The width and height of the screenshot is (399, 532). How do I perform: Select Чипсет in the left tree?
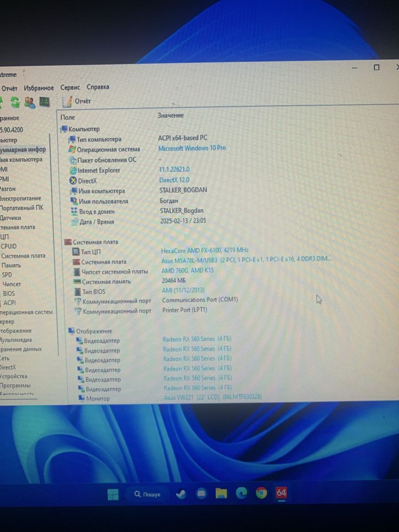point(12,284)
